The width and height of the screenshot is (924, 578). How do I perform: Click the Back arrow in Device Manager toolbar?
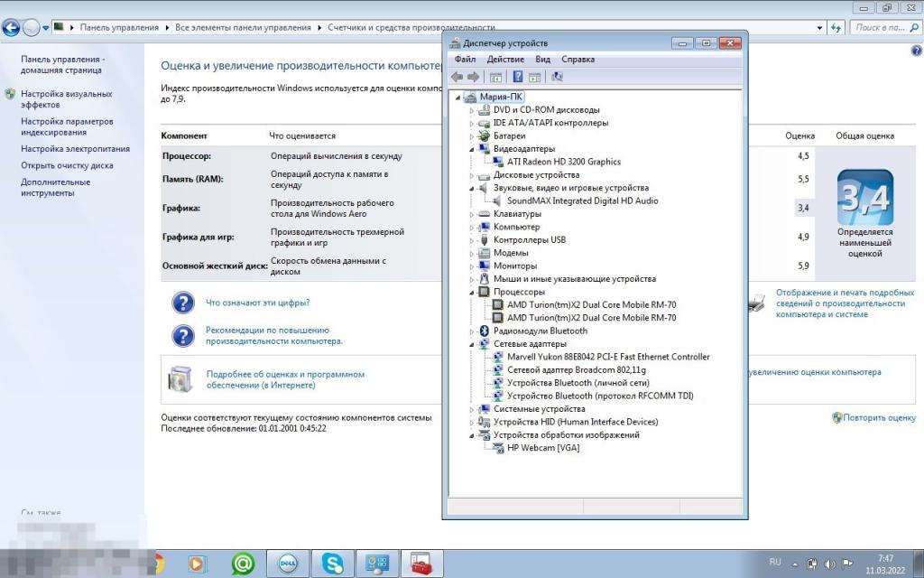pyautogui.click(x=457, y=77)
